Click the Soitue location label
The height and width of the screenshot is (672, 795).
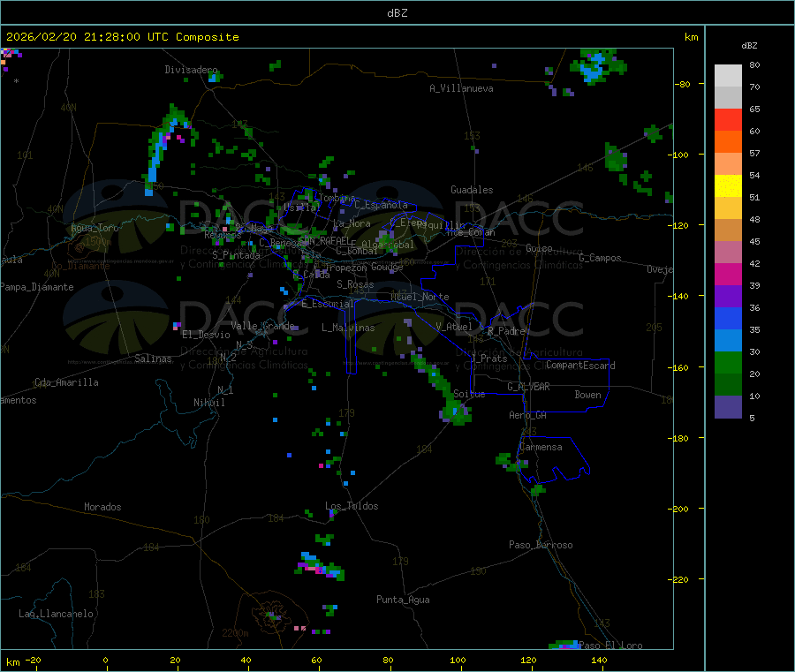469,394
